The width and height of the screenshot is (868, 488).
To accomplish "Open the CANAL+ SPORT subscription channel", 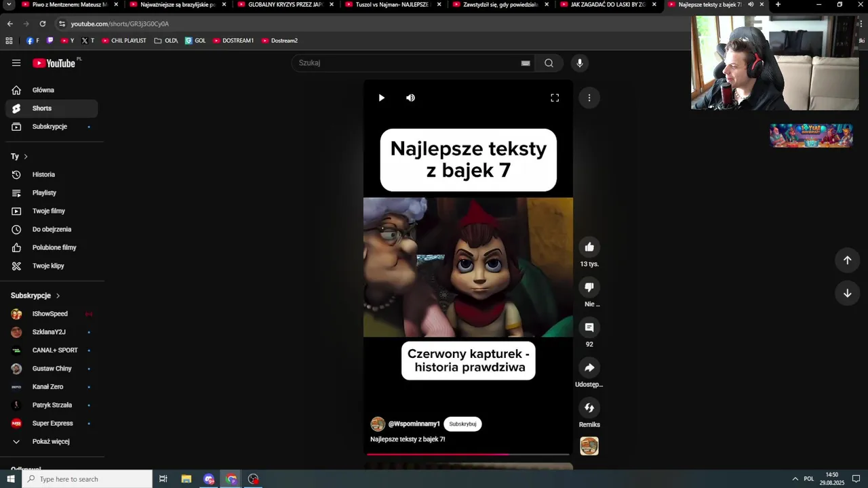I will [x=52, y=350].
